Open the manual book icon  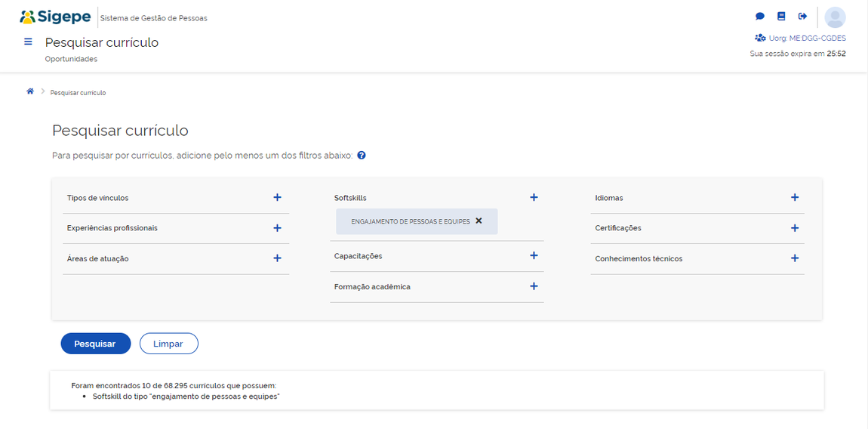pyautogui.click(x=781, y=17)
